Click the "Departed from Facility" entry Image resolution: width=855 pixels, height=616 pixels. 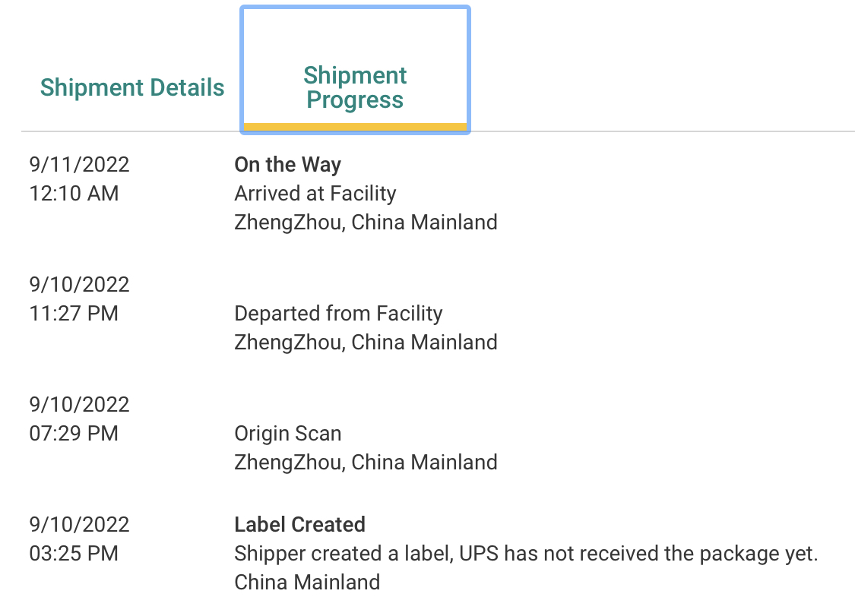tap(338, 314)
